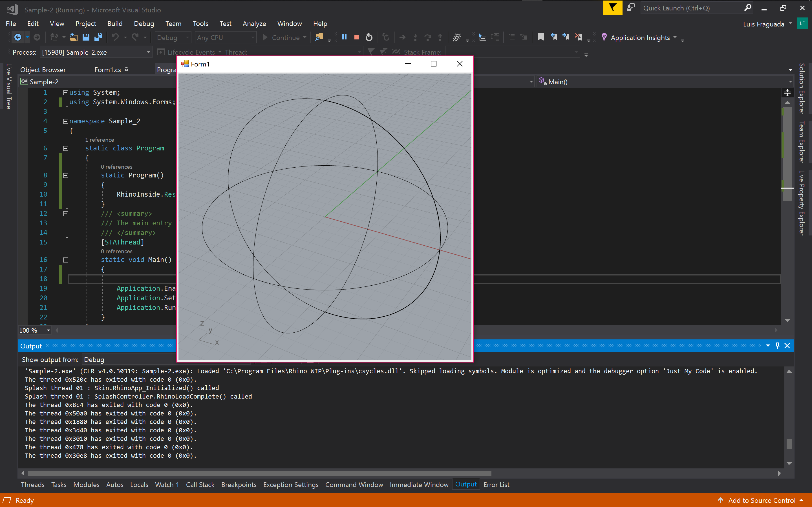This screenshot has height=507, width=812.
Task: Click the Open File folder icon
Action: [74, 37]
